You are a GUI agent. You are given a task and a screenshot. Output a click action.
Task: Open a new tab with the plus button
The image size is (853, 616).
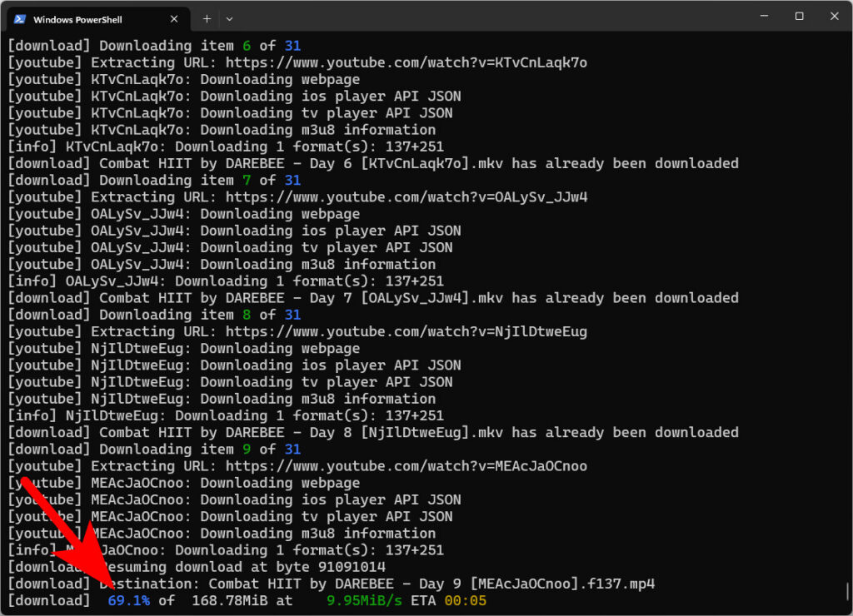[x=207, y=18]
